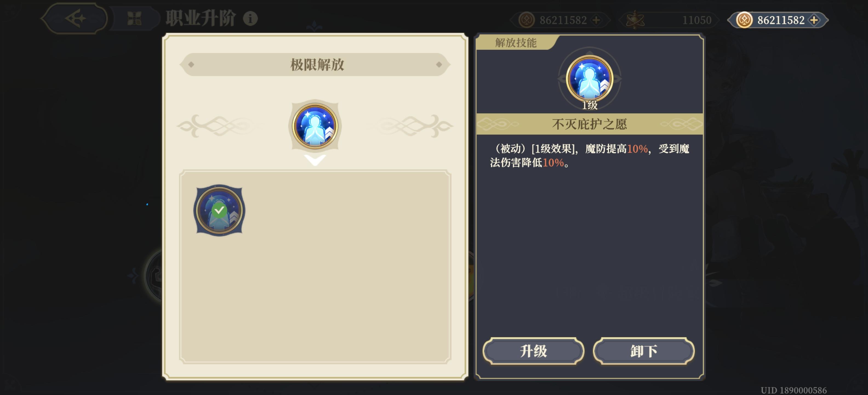The height and width of the screenshot is (395, 868).
Task: Click the atom-shaped resource icon
Action: click(x=635, y=20)
